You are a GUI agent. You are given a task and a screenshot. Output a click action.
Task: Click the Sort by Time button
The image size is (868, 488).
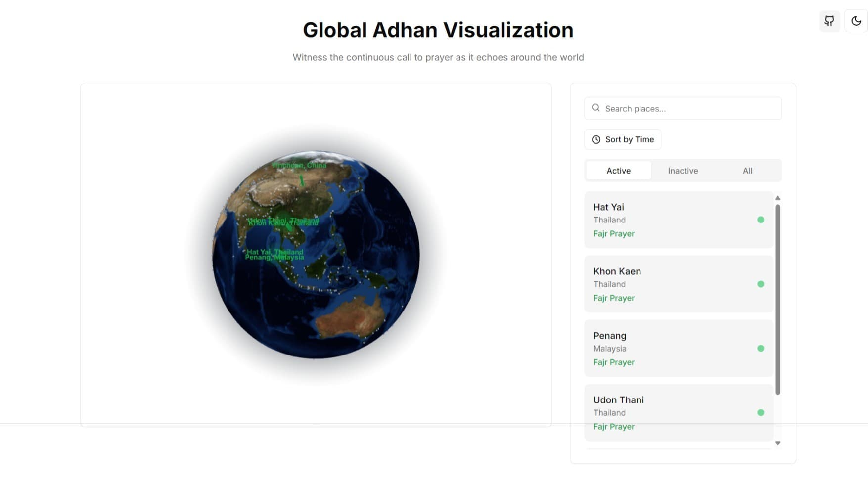coord(622,139)
